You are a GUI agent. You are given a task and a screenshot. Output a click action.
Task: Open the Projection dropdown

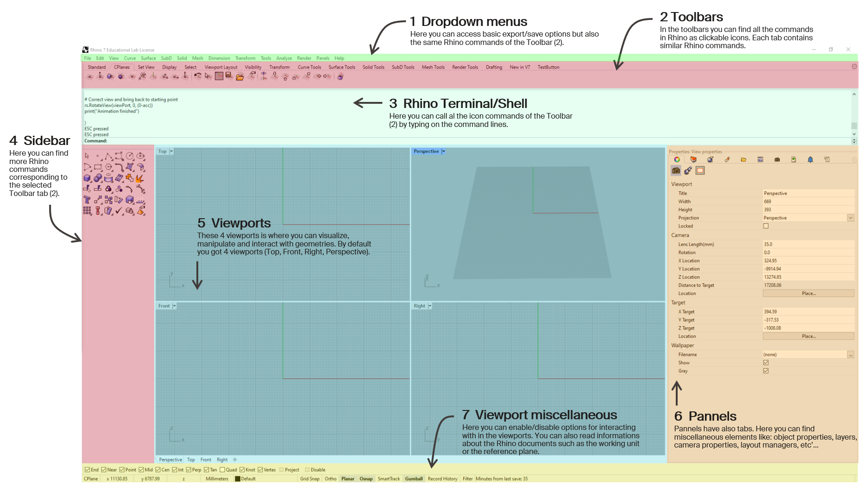click(x=850, y=218)
